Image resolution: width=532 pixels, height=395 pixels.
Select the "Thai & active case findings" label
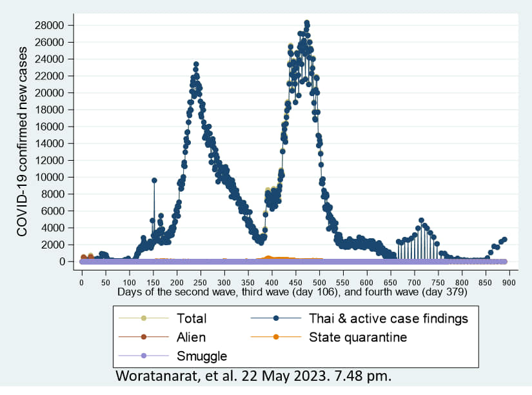[x=389, y=318]
